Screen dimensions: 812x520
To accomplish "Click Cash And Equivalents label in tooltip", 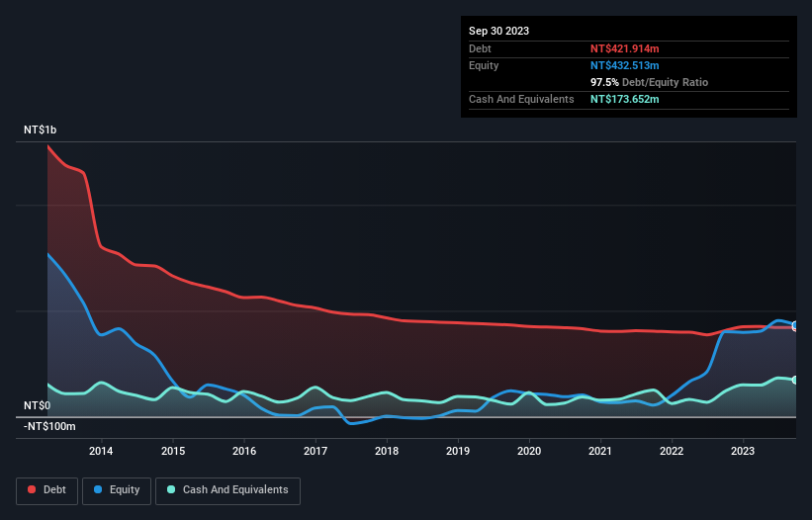I will click(521, 99).
